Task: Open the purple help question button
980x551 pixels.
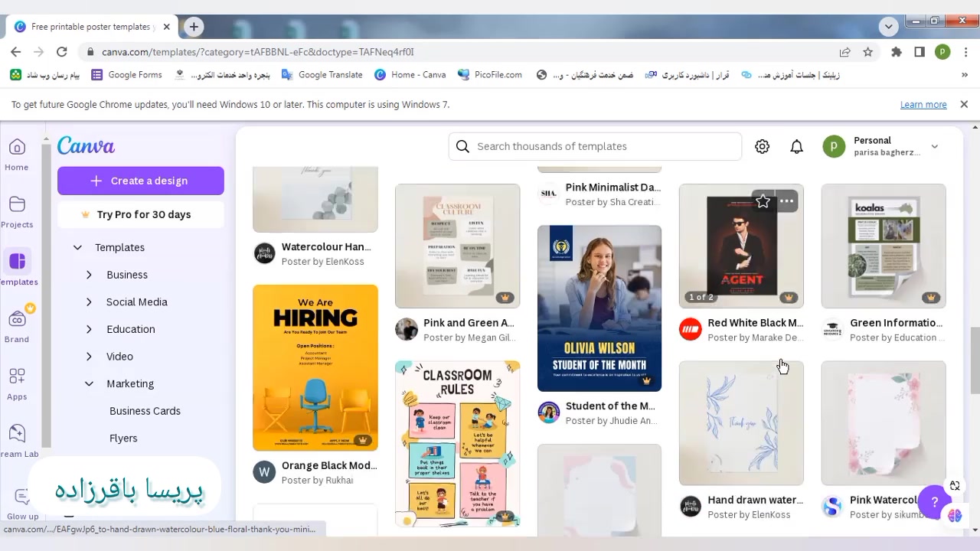Action: [x=934, y=502]
